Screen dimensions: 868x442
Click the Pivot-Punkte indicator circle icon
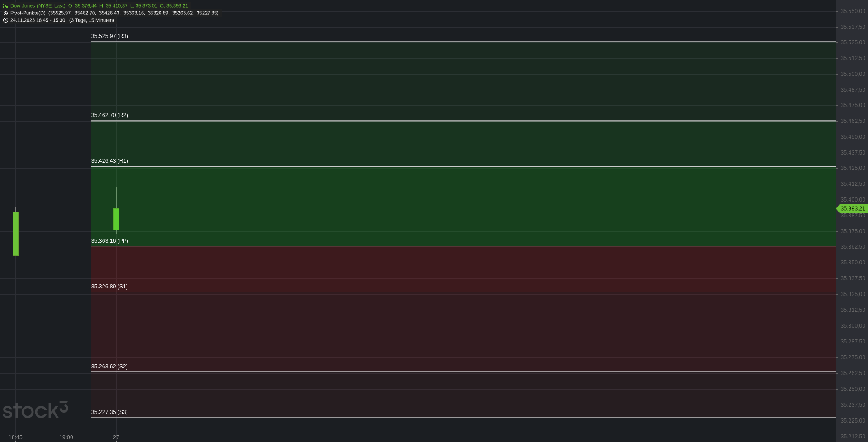pos(5,13)
